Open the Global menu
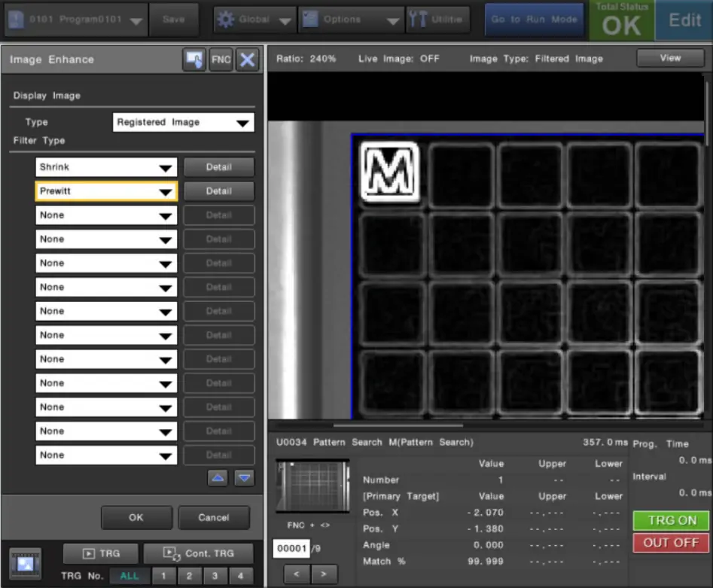 (254, 20)
